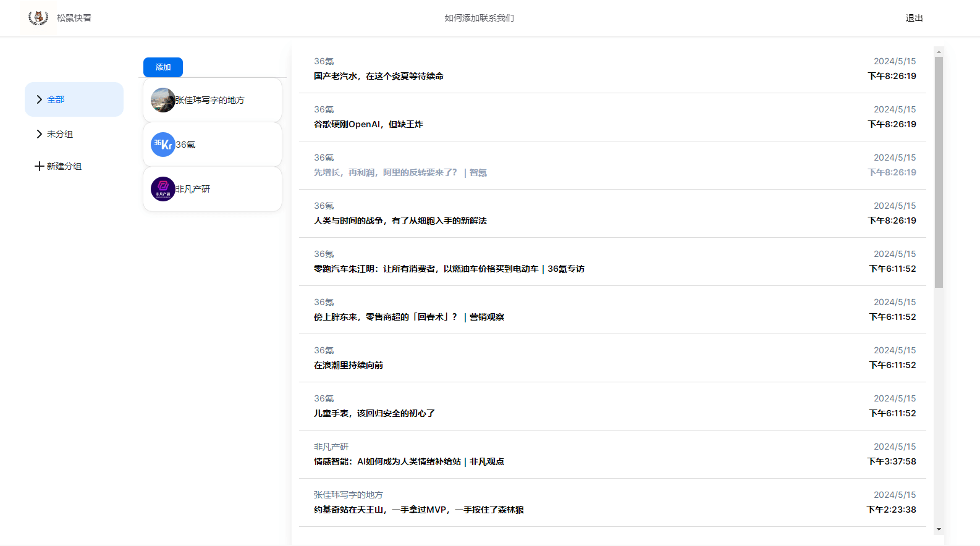Click timestamp 下午2:23:38
The height and width of the screenshot is (546, 980).
892,510
